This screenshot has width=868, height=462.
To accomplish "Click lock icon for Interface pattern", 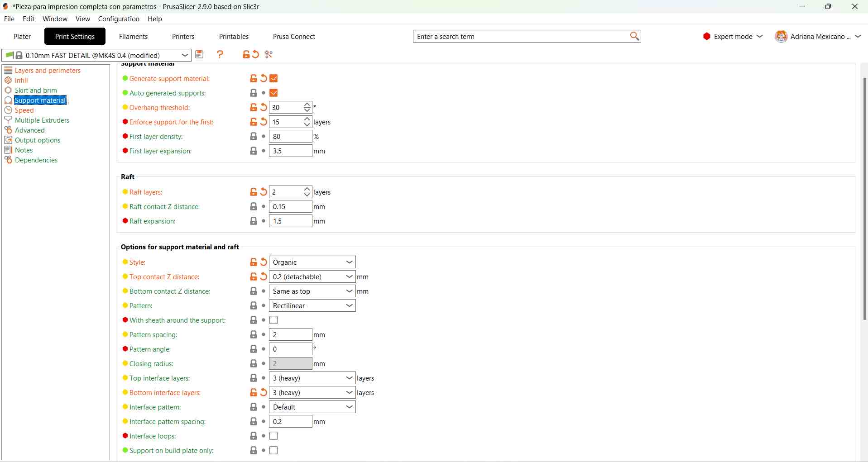I will pos(254,407).
